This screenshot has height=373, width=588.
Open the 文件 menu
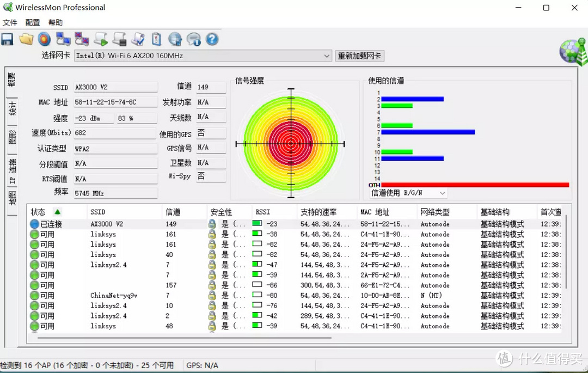coord(10,22)
